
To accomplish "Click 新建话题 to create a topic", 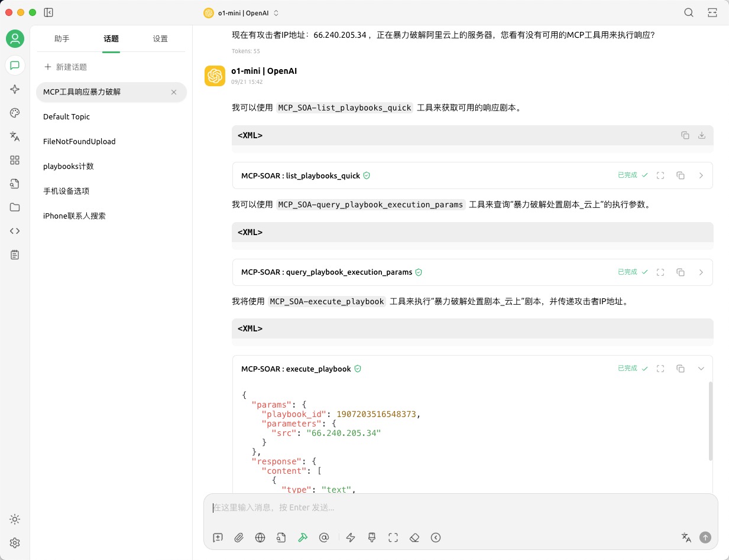I will (66, 67).
